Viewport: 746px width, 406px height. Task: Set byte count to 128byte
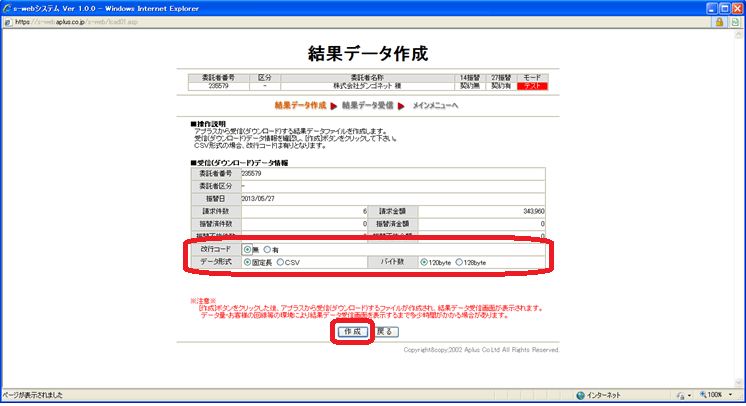click(459, 262)
